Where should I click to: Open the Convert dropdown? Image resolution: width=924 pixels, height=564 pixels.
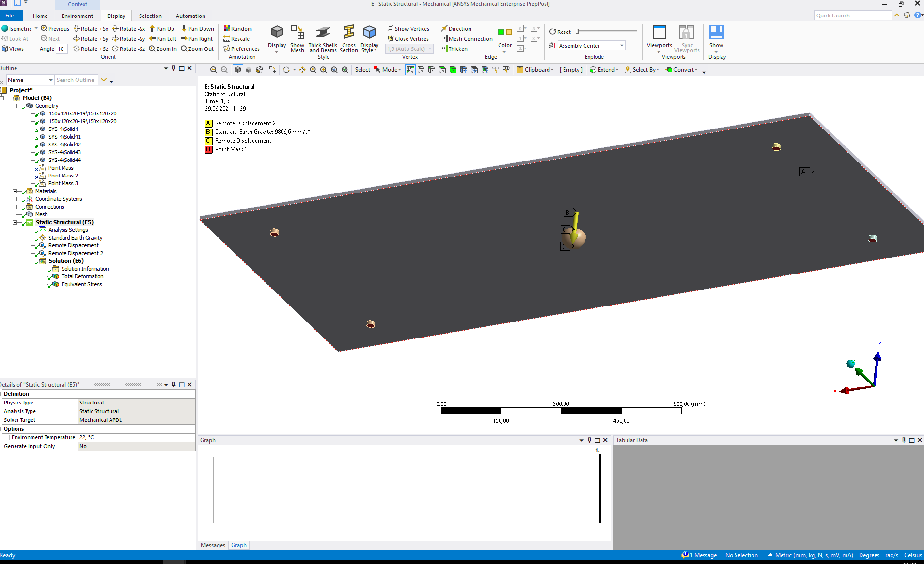pos(682,70)
